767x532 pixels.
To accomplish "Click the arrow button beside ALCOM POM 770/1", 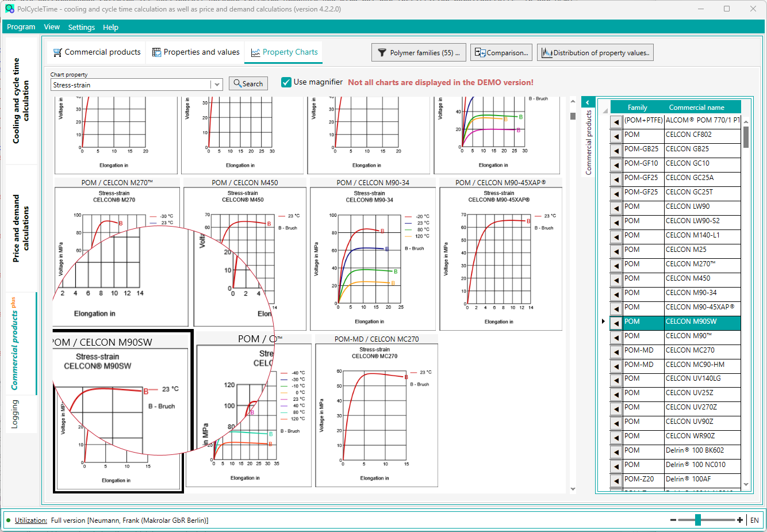I will (x=616, y=122).
